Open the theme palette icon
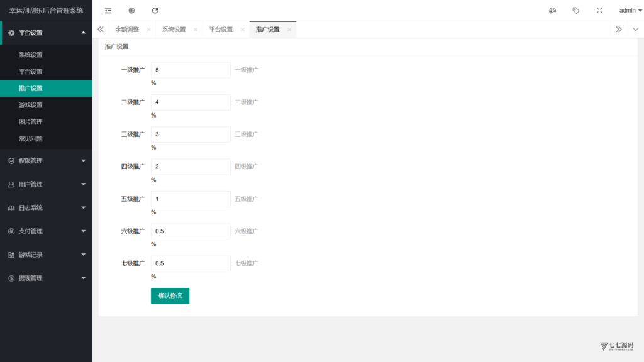This screenshot has width=644, height=362. 552,11
